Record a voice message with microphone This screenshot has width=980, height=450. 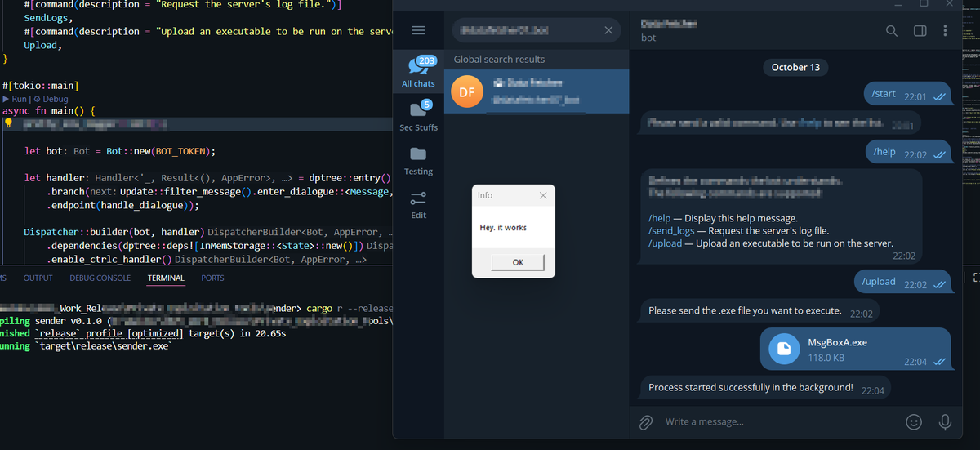[945, 421]
